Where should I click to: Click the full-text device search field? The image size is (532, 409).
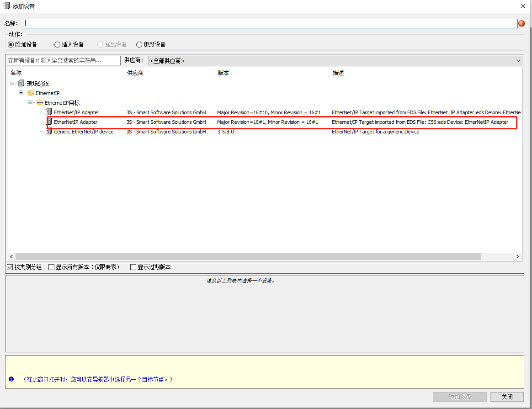pyautogui.click(x=64, y=60)
